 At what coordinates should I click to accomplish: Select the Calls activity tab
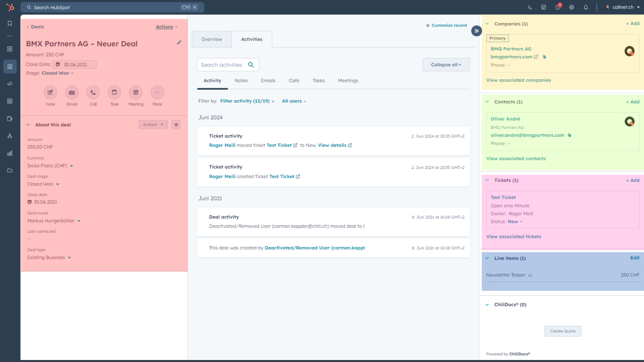(x=294, y=81)
